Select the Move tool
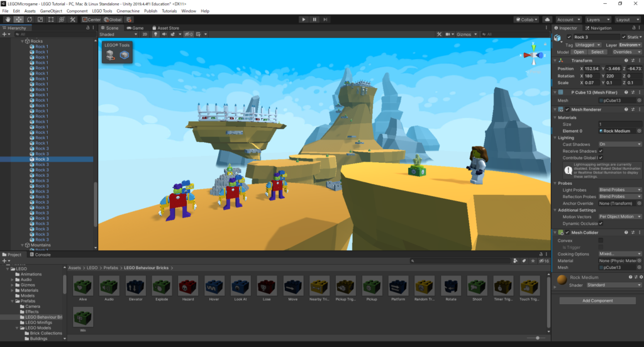644x347 pixels. pos(18,19)
